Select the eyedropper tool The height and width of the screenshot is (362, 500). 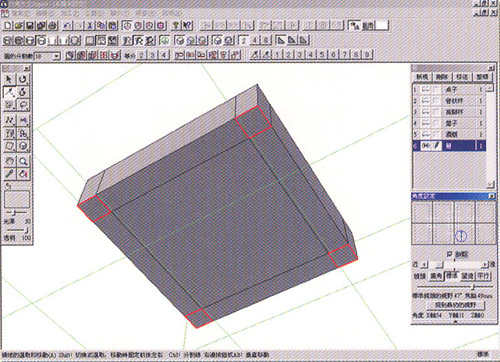point(9,174)
